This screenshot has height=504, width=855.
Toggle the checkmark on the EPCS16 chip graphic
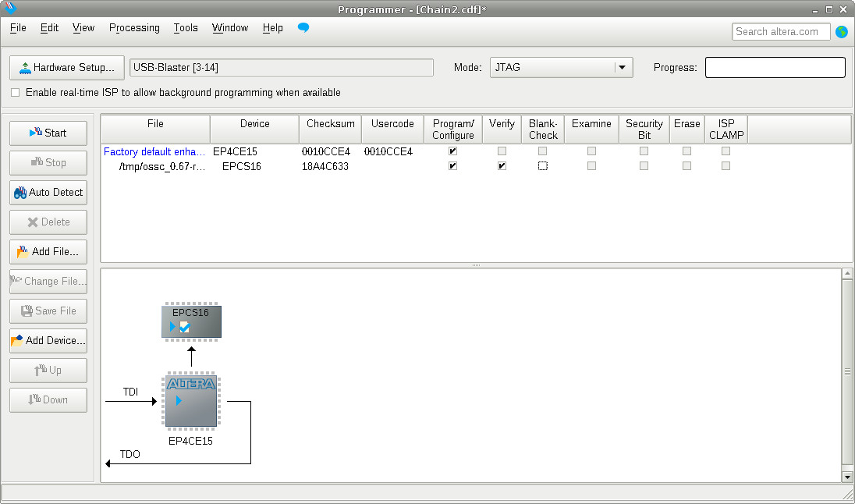pos(184,327)
